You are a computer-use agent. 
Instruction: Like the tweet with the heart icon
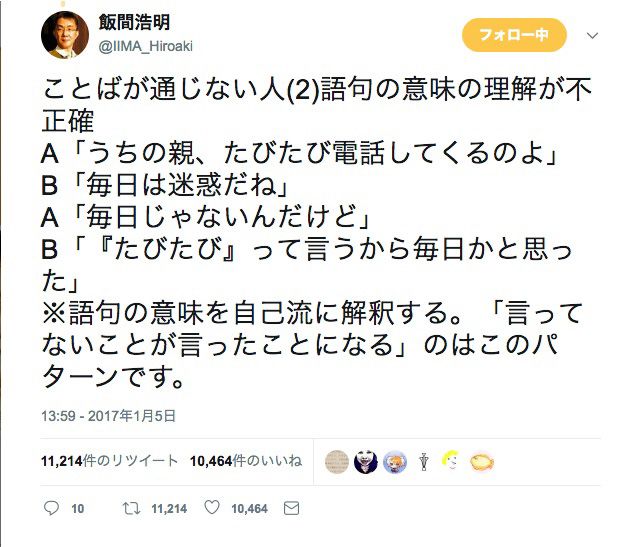[211, 509]
